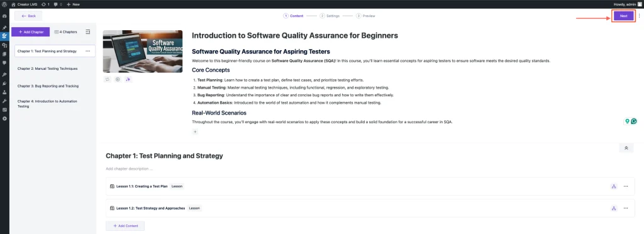
Task: Collapse the chapter list panel icon
Action: click(x=87, y=31)
